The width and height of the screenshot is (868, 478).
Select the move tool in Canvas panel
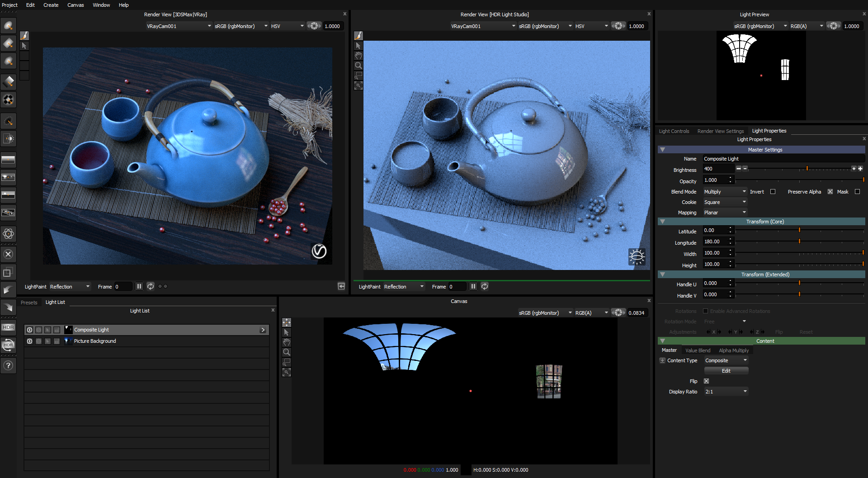click(287, 322)
